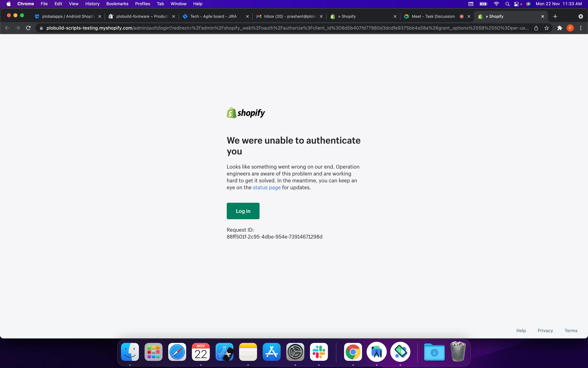Image resolution: width=588 pixels, height=368 pixels.
Task: Open the tab search dropdown arrow
Action: pyautogui.click(x=580, y=16)
